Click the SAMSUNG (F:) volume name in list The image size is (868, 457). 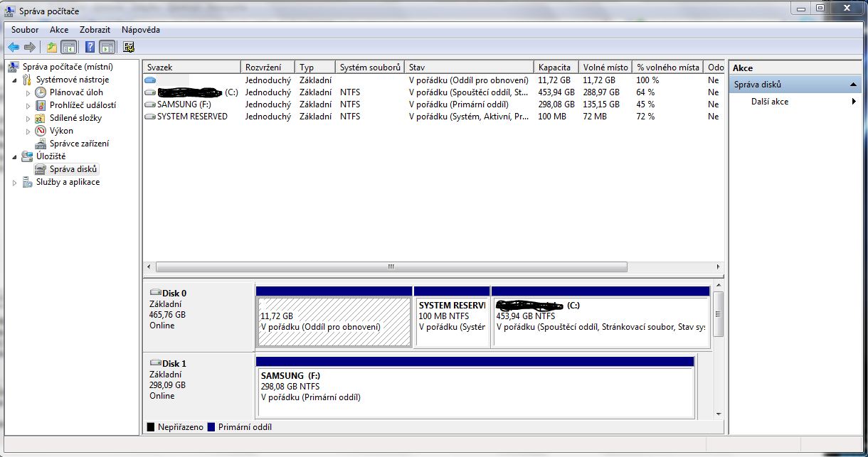[x=184, y=104]
